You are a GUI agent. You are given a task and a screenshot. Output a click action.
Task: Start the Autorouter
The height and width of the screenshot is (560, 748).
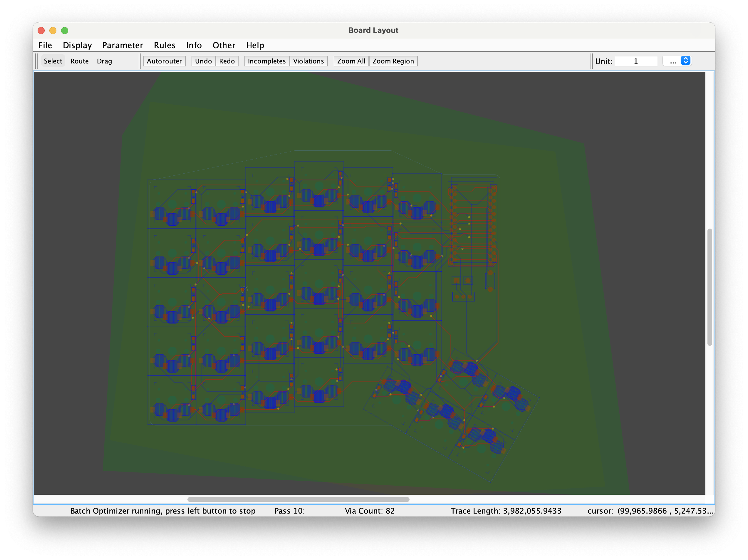coord(164,61)
